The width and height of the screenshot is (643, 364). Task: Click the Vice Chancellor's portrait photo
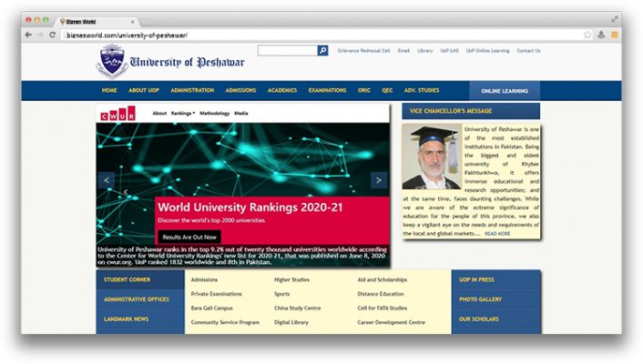pyautogui.click(x=431, y=157)
